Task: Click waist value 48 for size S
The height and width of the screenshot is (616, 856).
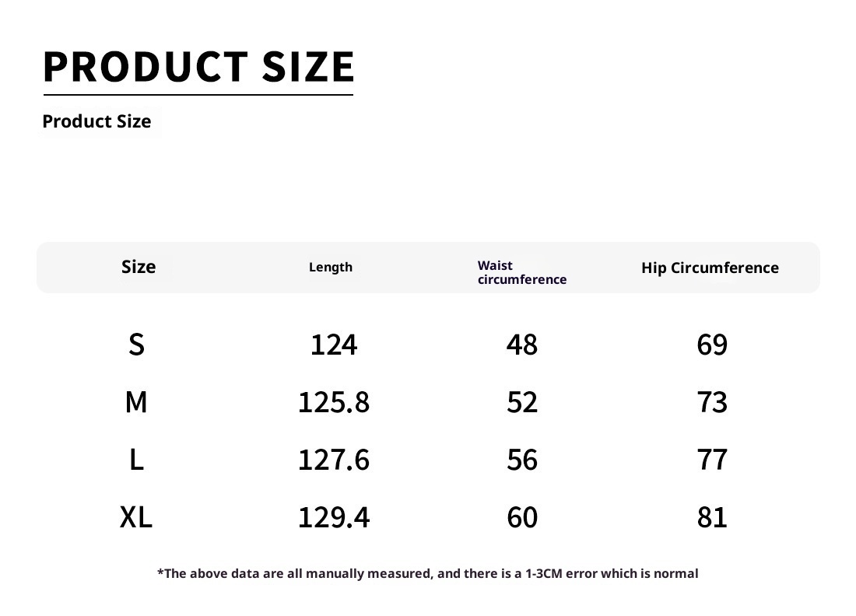Action: [x=521, y=344]
